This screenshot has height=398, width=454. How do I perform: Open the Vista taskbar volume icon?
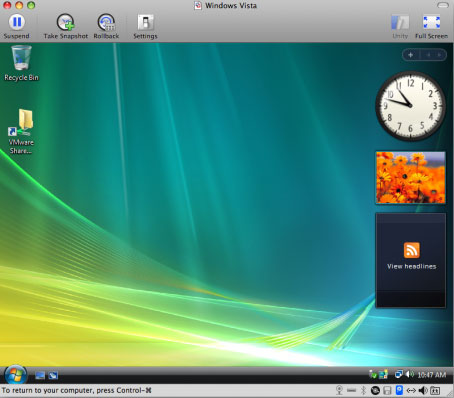410,374
